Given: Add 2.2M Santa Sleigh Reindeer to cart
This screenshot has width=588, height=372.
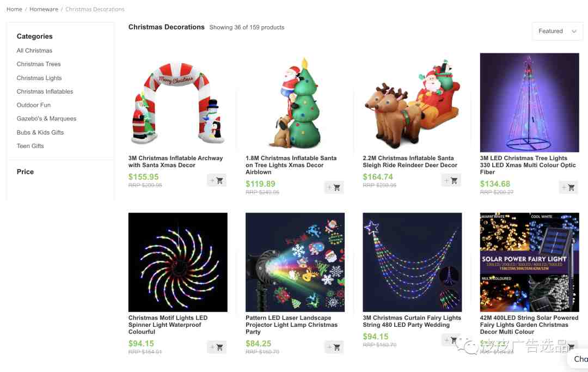Looking at the screenshot, I should coord(451,180).
